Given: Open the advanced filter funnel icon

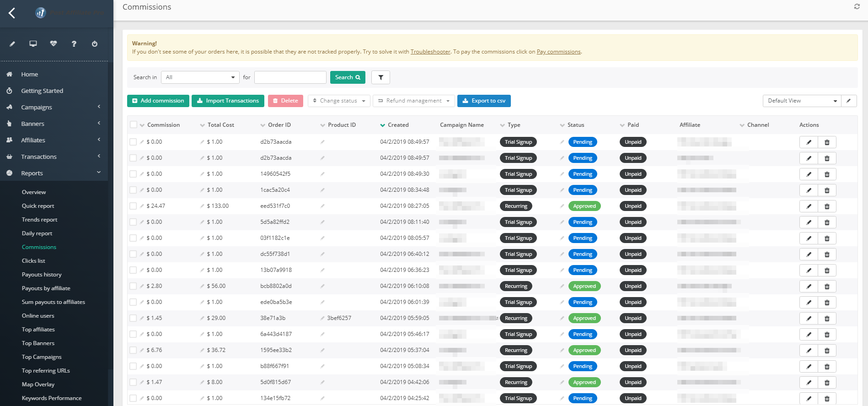Looking at the screenshot, I should 380,77.
